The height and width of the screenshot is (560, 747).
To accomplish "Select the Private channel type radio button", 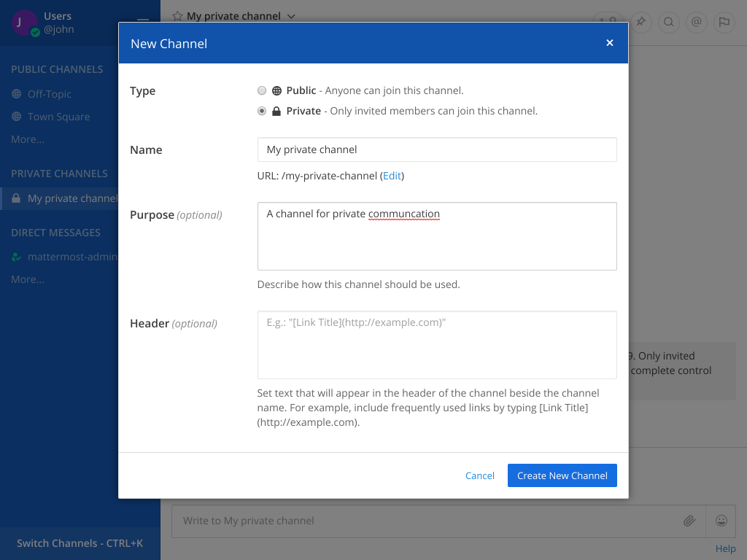I will click(x=262, y=112).
